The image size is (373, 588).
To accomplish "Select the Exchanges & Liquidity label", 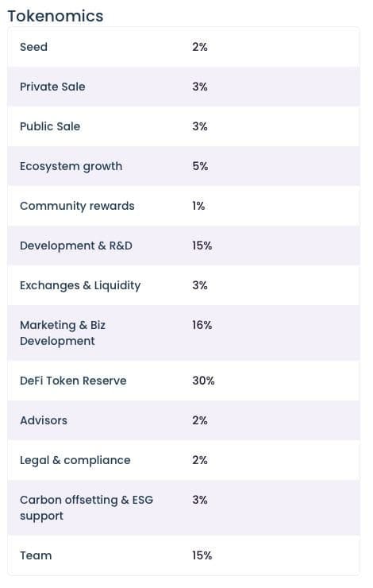I will click(80, 286).
